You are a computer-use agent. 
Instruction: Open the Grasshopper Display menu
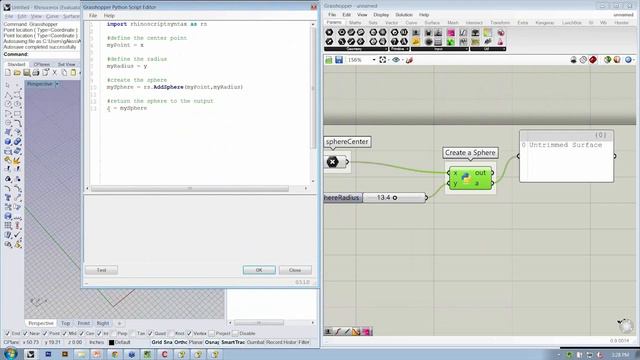point(381,15)
